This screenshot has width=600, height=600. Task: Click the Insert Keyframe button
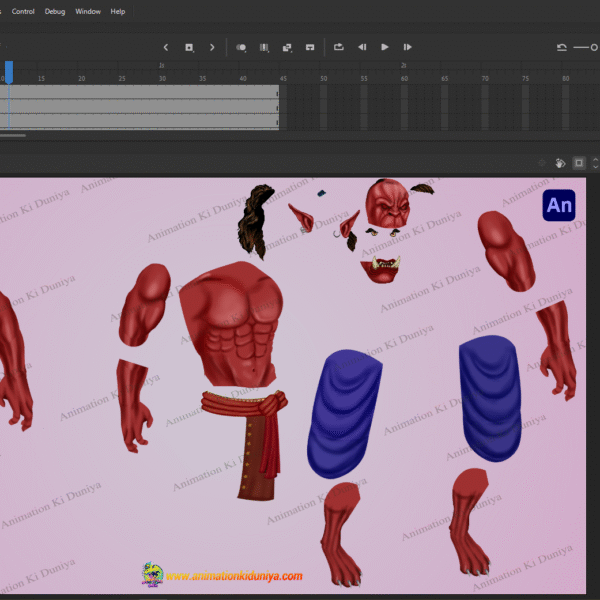pos(189,47)
